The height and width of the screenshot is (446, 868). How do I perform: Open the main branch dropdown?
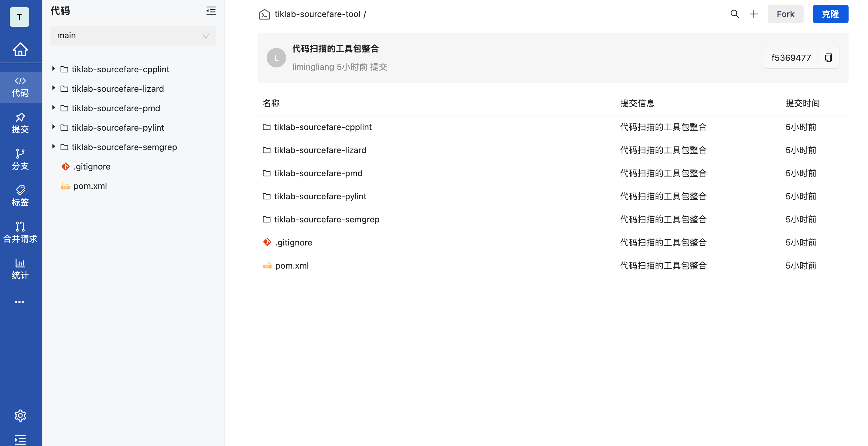tap(133, 36)
